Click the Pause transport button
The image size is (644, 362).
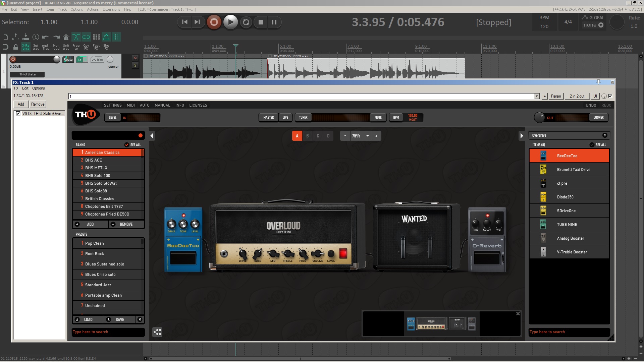pos(274,22)
